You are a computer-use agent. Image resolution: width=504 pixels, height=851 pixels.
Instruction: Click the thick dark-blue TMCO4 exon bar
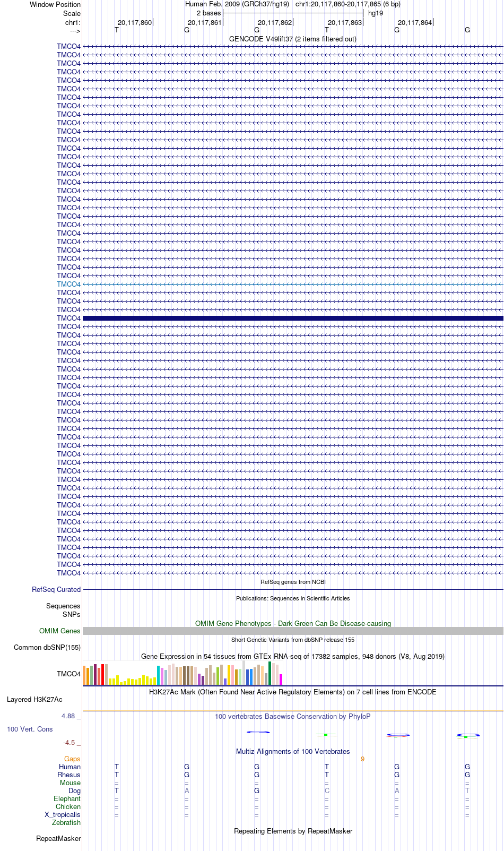[x=293, y=318]
